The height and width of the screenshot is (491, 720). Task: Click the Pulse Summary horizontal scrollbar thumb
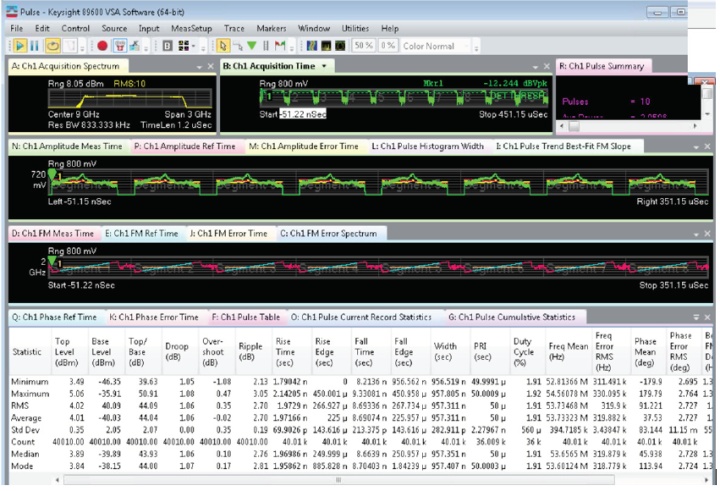pyautogui.click(x=574, y=126)
